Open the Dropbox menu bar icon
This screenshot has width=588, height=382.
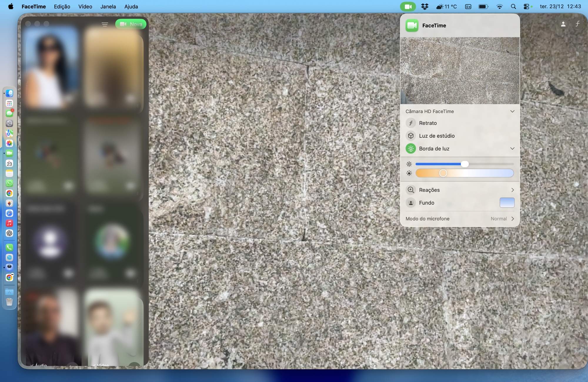(425, 6)
